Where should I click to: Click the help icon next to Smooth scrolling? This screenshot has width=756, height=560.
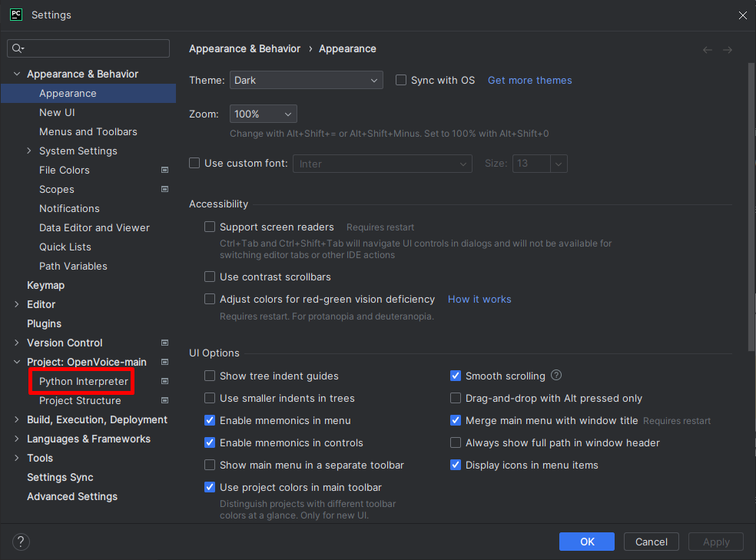[x=556, y=375]
